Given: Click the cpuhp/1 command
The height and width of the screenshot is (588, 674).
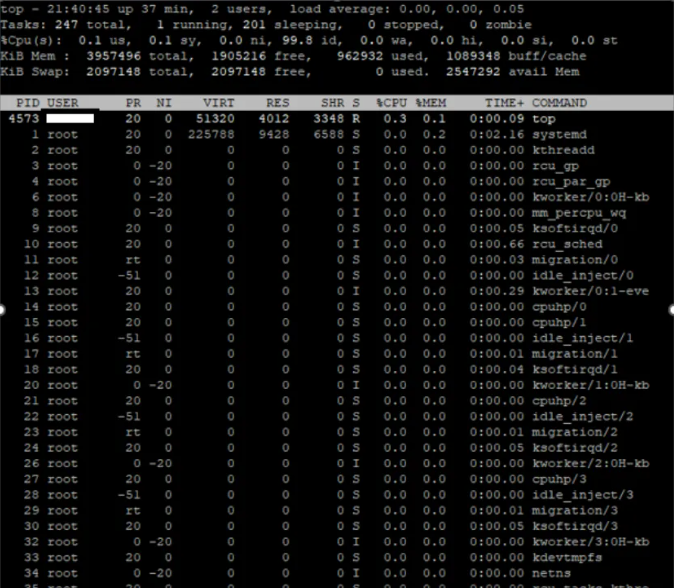Looking at the screenshot, I should [x=559, y=322].
